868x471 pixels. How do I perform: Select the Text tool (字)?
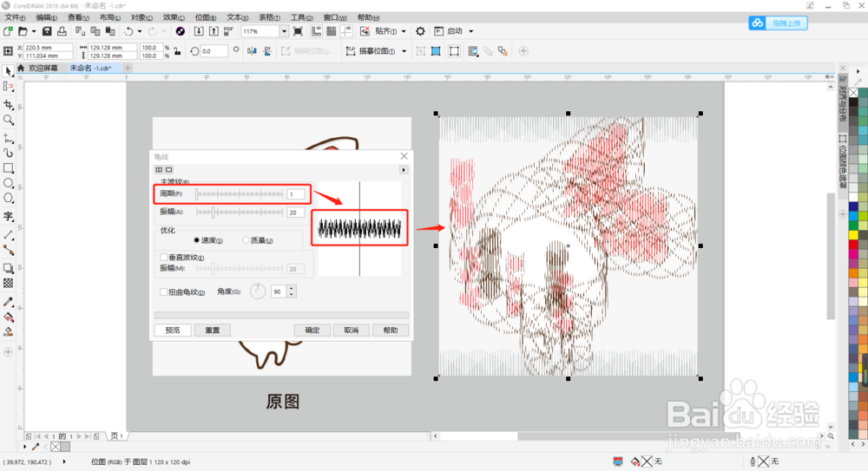tap(9, 216)
